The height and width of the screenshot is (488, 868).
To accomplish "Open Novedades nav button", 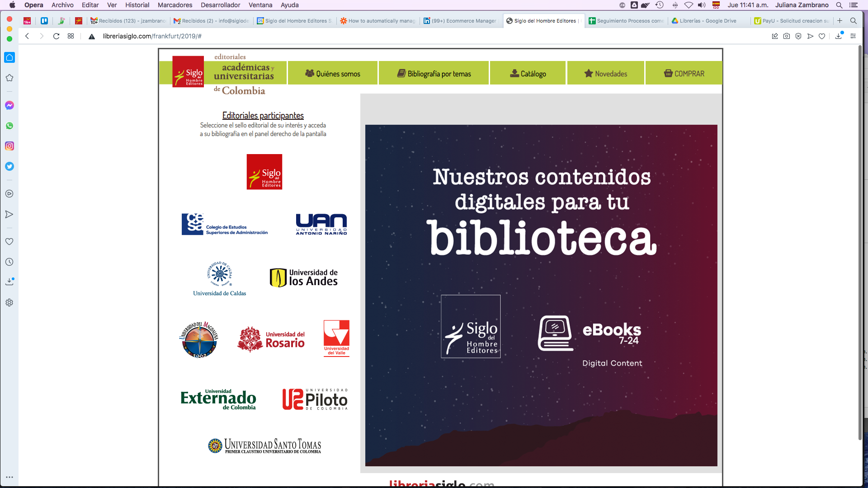I will click(x=606, y=73).
